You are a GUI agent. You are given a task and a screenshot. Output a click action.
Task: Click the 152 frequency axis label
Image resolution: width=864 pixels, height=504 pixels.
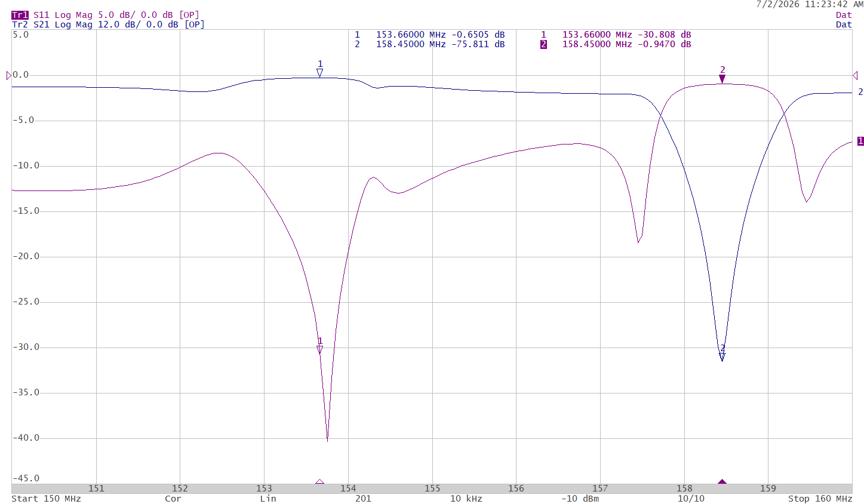[x=180, y=488]
